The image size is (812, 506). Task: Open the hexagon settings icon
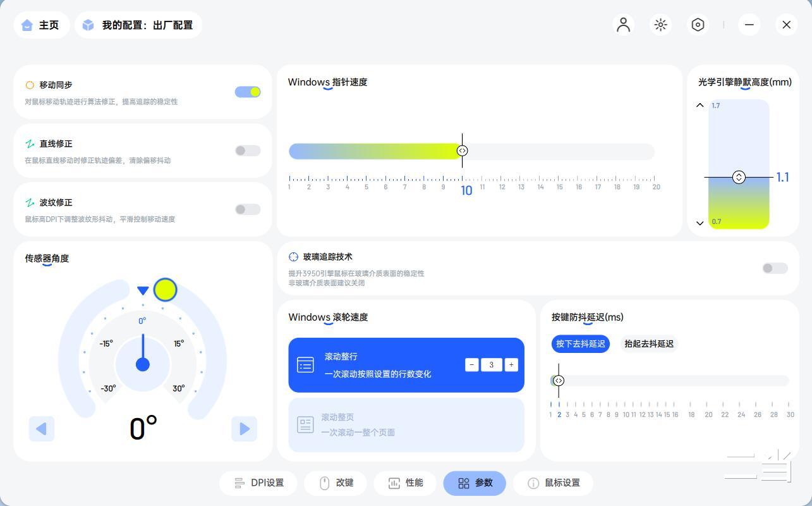(698, 25)
